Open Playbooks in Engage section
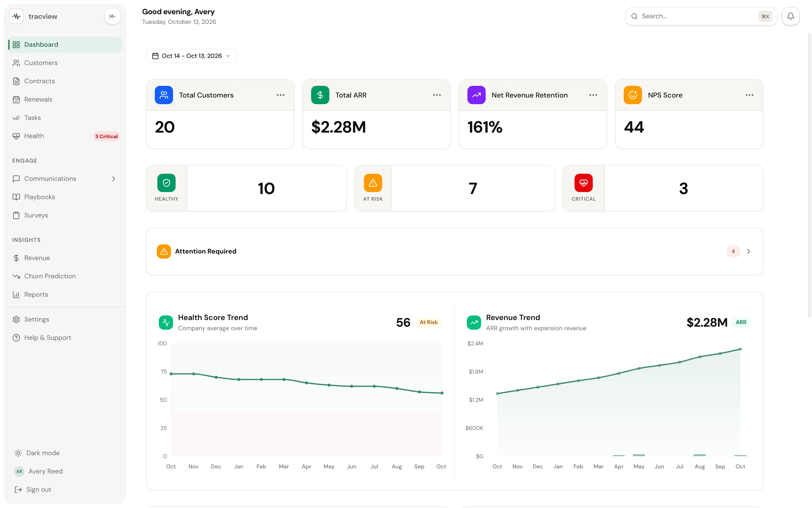The height and width of the screenshot is (508, 812). (65, 197)
